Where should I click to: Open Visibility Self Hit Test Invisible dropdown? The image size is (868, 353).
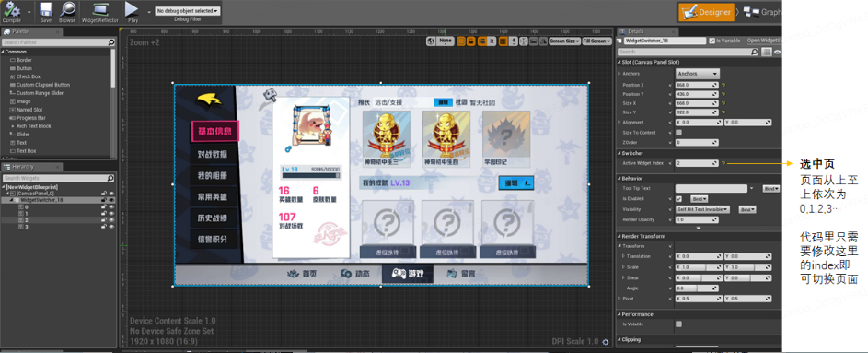coord(703,209)
